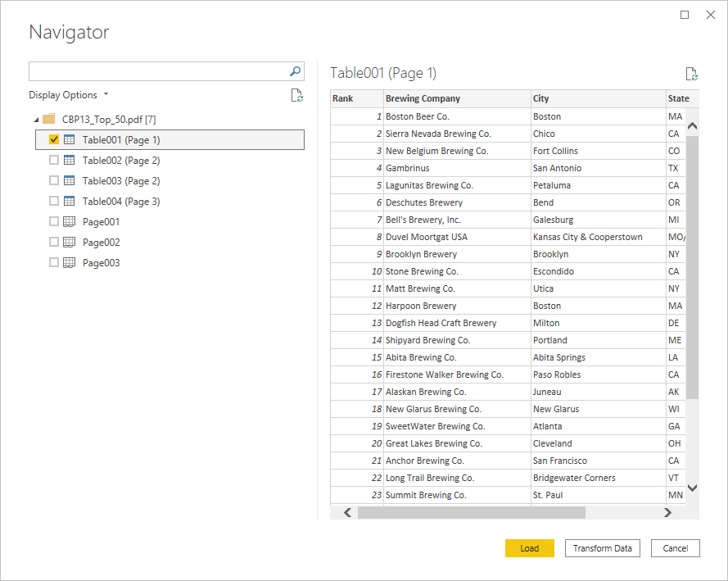Click the Page002 grid icon
Screen dimensions: 728x581
[69, 242]
